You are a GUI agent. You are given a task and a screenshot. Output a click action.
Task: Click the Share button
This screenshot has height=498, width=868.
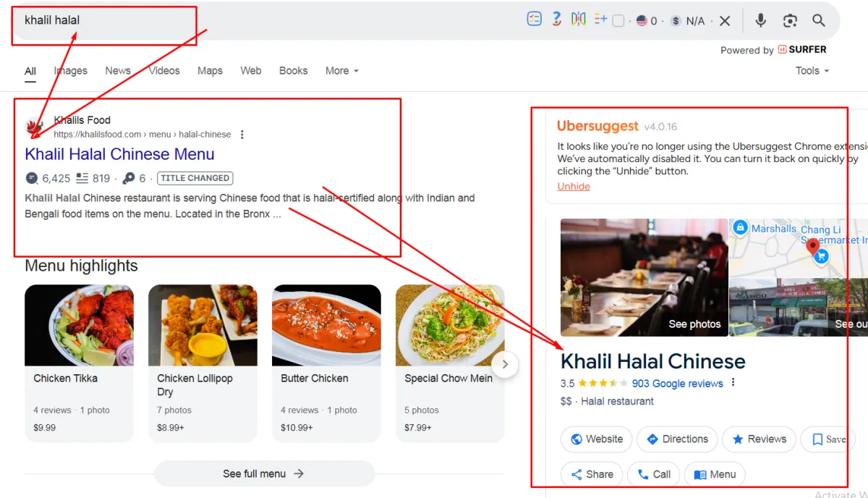point(592,475)
